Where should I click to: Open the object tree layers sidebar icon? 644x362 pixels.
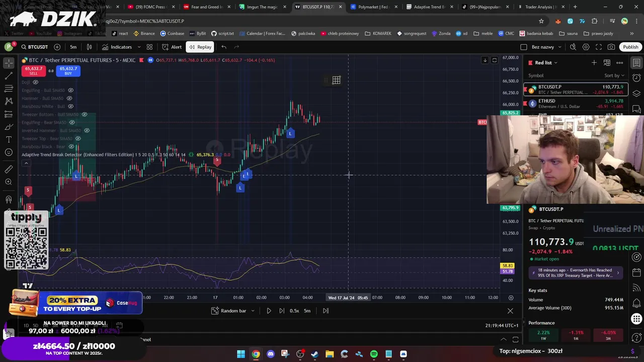(x=636, y=94)
